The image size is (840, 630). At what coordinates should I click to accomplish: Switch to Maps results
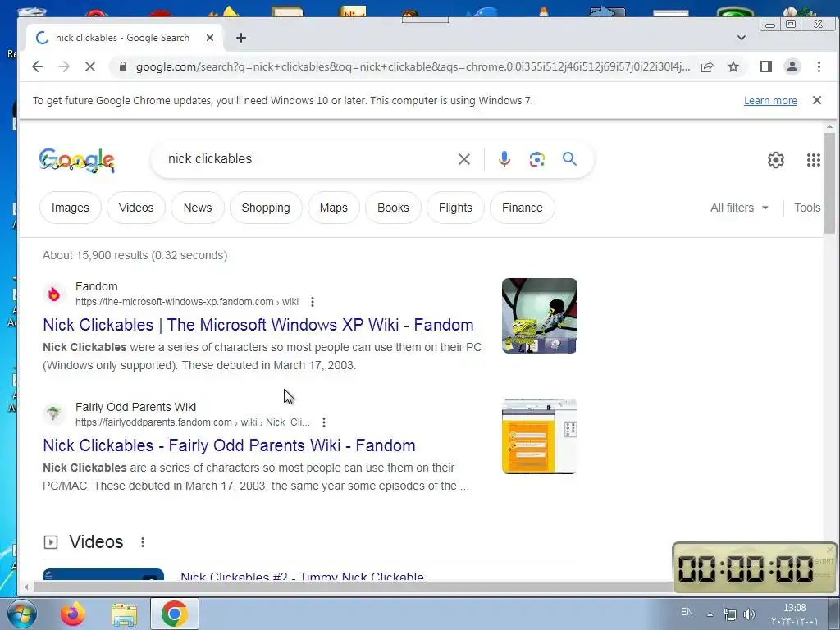[x=334, y=208]
